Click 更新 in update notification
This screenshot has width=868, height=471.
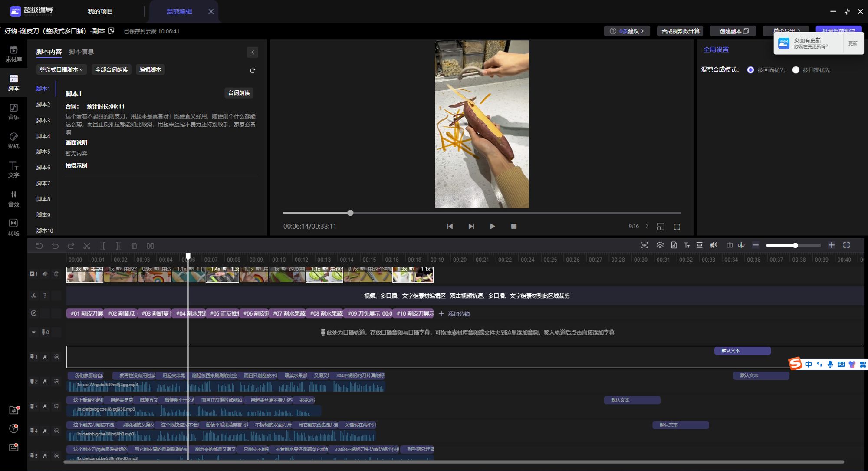pyautogui.click(x=853, y=43)
